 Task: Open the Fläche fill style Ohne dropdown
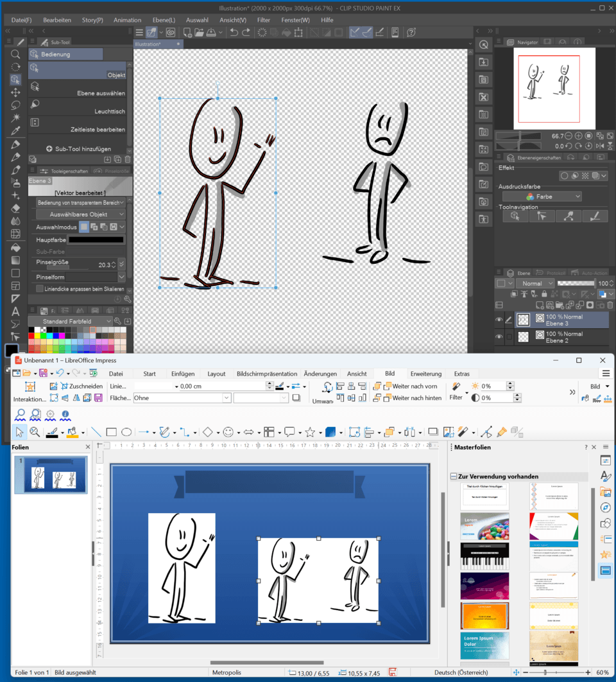coord(182,398)
